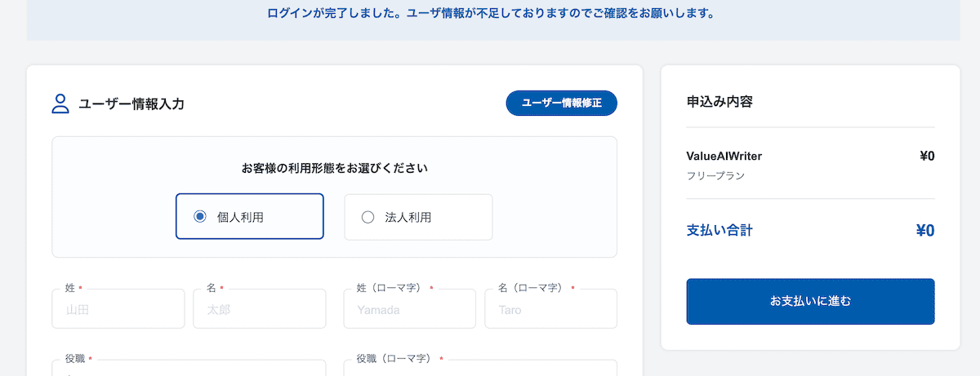Click the 名 field with placeholder 太郎
Viewport: 980px width, 376px height.
point(259,310)
